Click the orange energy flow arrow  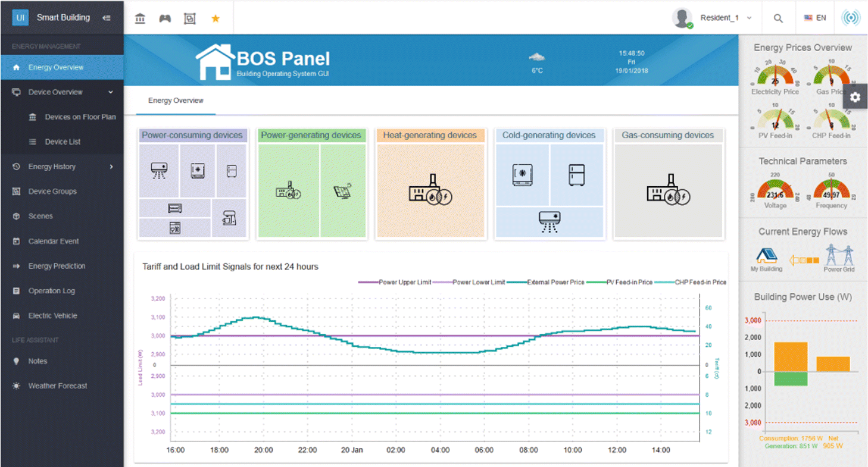click(804, 260)
